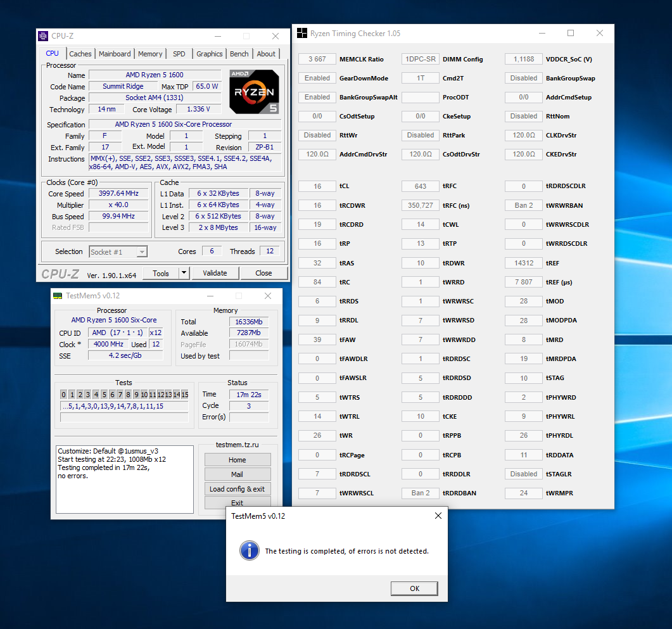
Task: Click the DIMM Config value 1DPC-SR
Action: pos(421,59)
